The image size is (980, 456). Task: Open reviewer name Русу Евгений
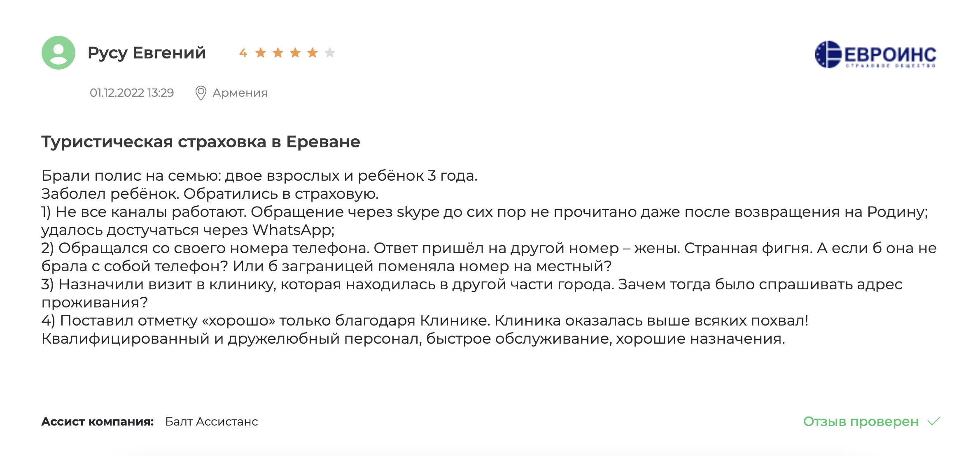tap(147, 53)
